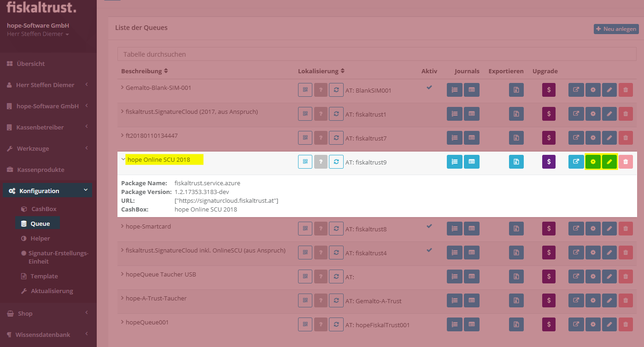644x347 pixels.
Task: Open external link for hopeQueue001 queue
Action: (576, 324)
